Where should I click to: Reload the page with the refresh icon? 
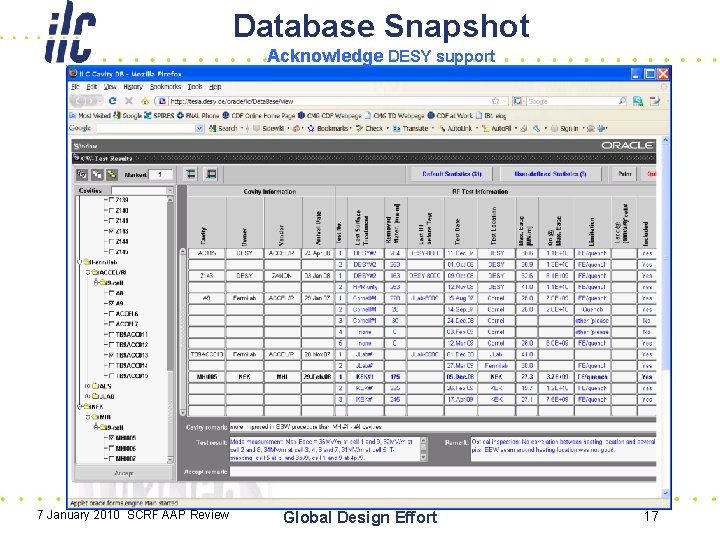pyautogui.click(x=112, y=101)
